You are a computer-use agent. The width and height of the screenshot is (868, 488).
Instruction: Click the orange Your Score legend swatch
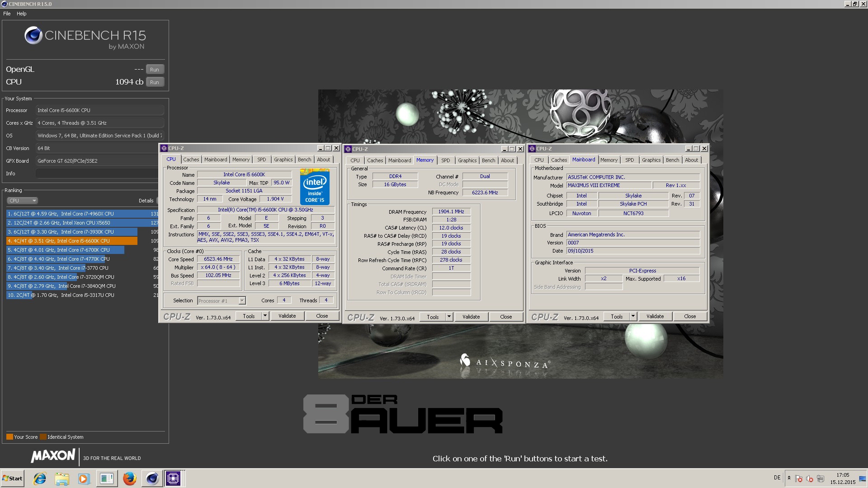tap(9, 437)
